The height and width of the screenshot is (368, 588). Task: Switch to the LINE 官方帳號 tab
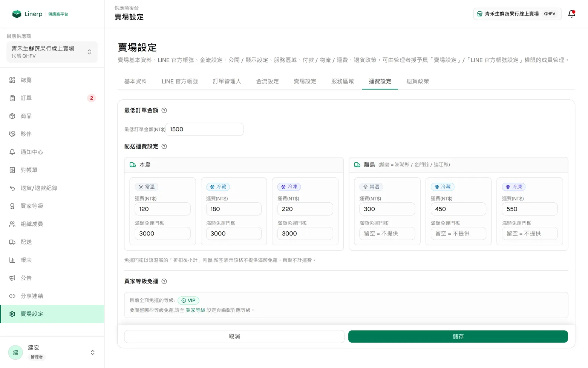click(x=180, y=82)
